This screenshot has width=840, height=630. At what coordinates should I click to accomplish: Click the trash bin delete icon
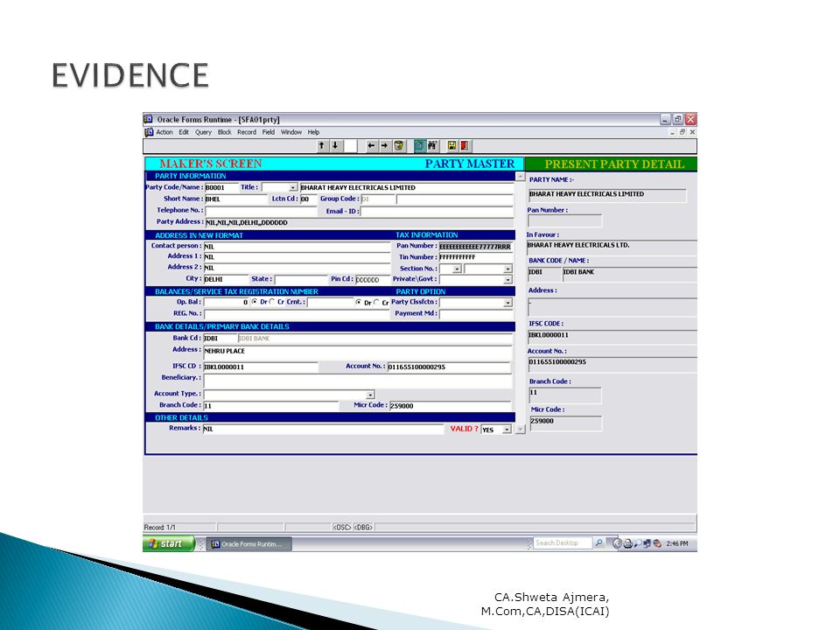399,146
